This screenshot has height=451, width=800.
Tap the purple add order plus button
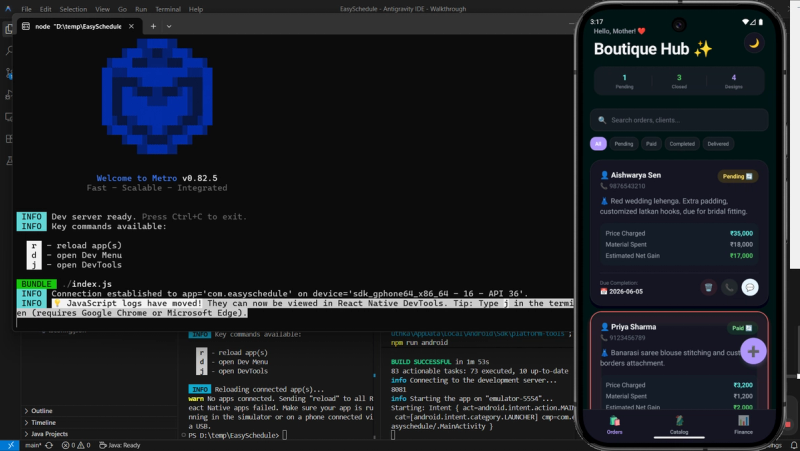[753, 352]
